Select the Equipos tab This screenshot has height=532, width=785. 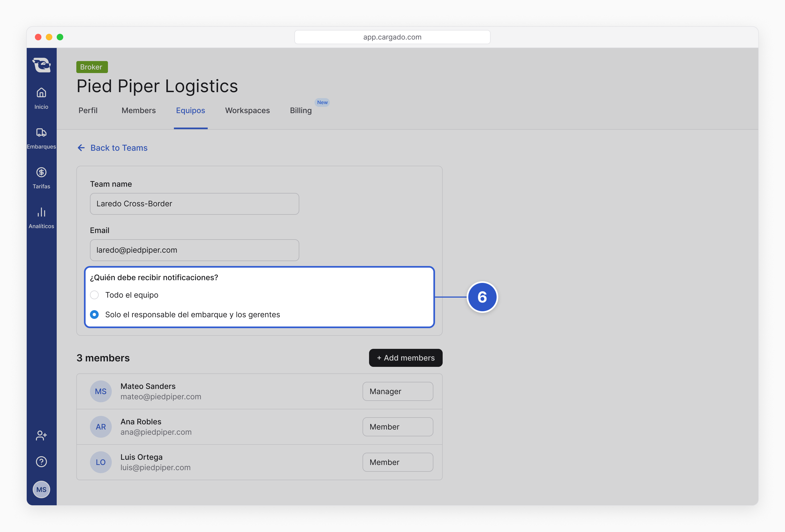point(191,110)
